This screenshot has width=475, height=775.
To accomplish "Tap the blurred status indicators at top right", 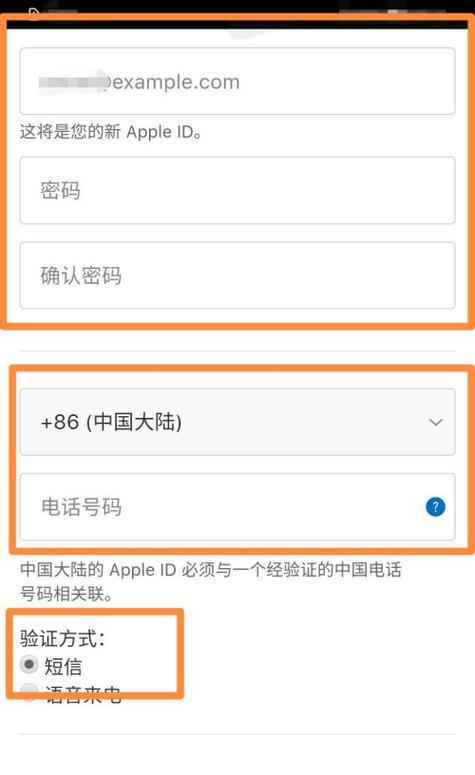I will [395, 10].
